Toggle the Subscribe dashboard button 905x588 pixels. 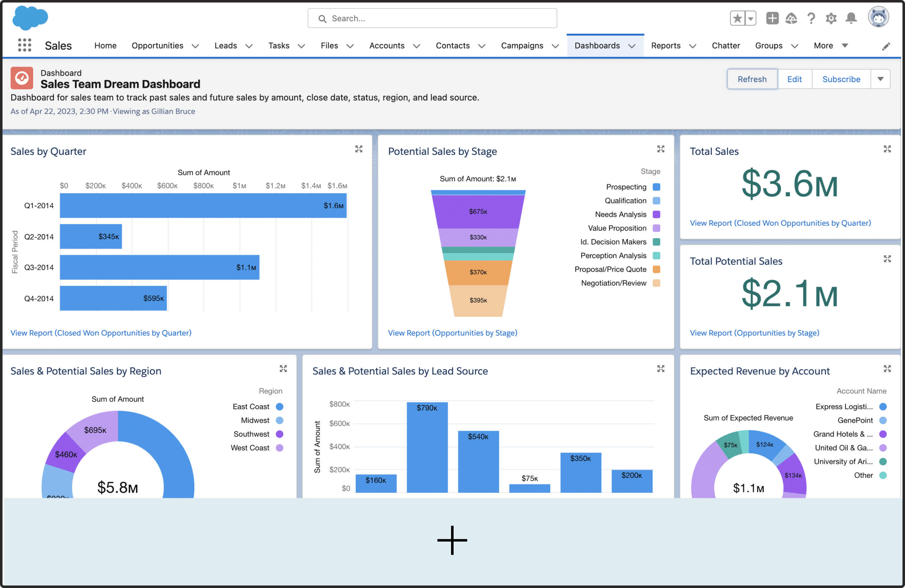(841, 79)
